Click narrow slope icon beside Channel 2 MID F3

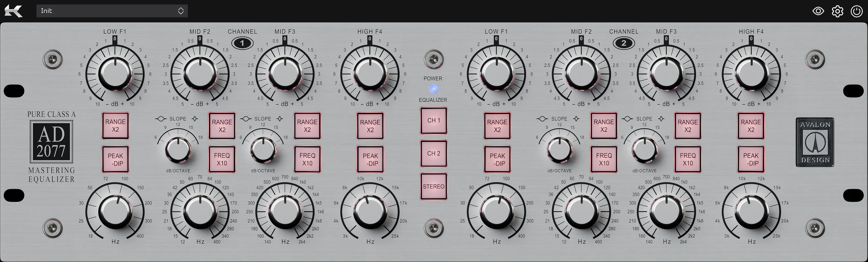[661, 119]
